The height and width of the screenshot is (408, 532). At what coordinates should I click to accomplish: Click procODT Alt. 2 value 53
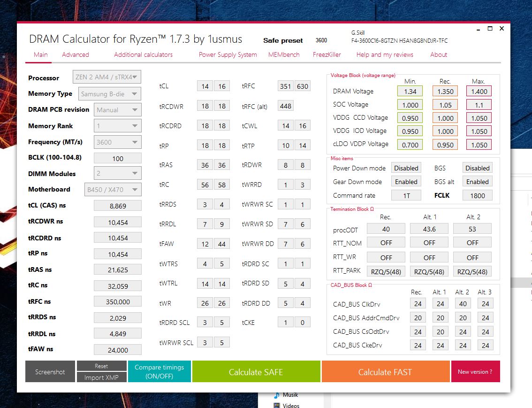(472, 229)
